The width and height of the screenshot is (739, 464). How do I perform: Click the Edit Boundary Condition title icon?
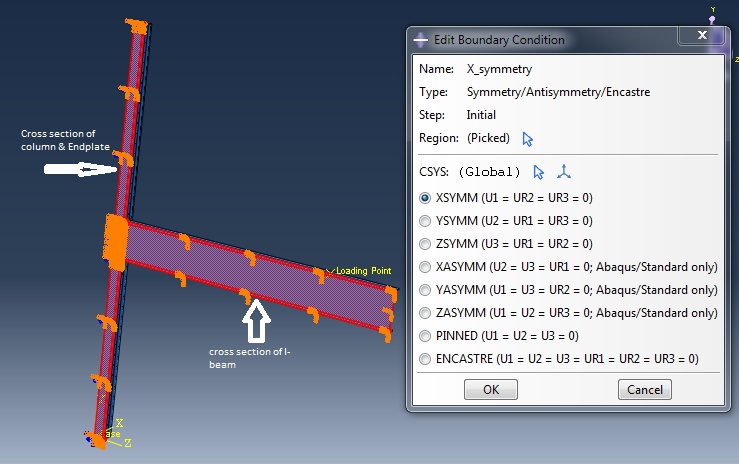click(x=420, y=40)
